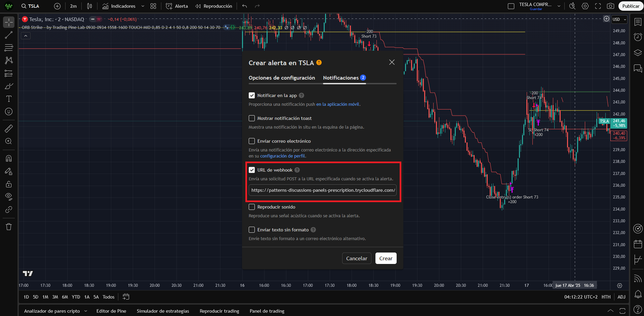
Task: Expand the TESLA COMPR layout dropdown
Action: point(559,5)
